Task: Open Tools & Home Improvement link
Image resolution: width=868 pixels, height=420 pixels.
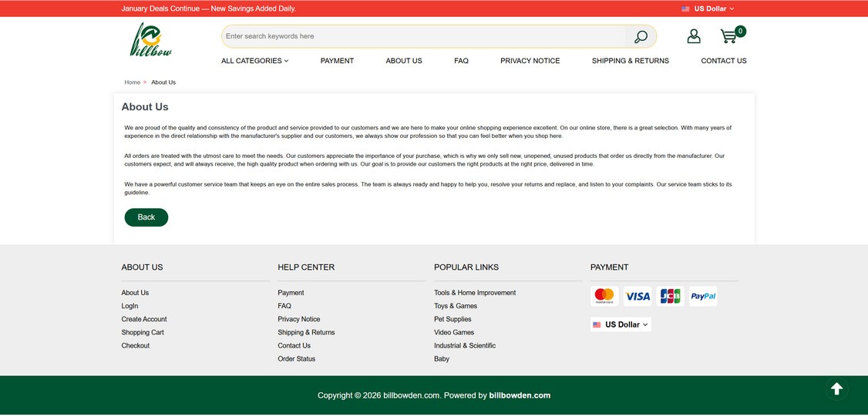Action: (x=474, y=293)
